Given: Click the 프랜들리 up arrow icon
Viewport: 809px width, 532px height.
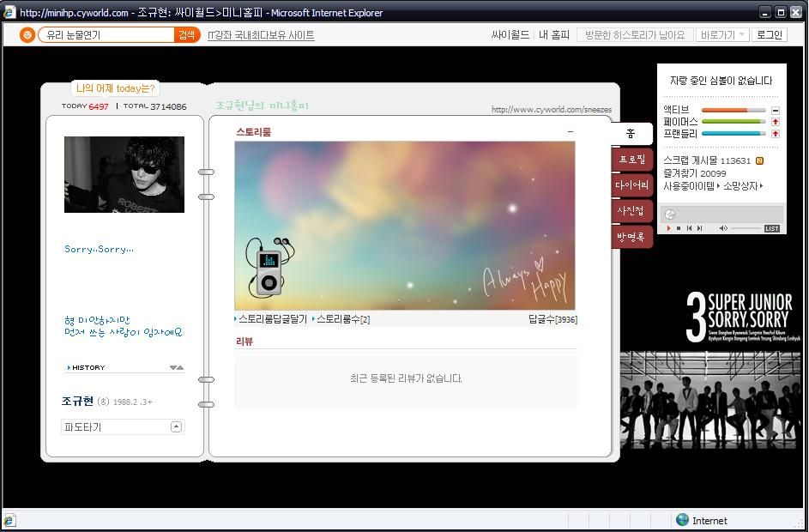Looking at the screenshot, I should click(775, 134).
